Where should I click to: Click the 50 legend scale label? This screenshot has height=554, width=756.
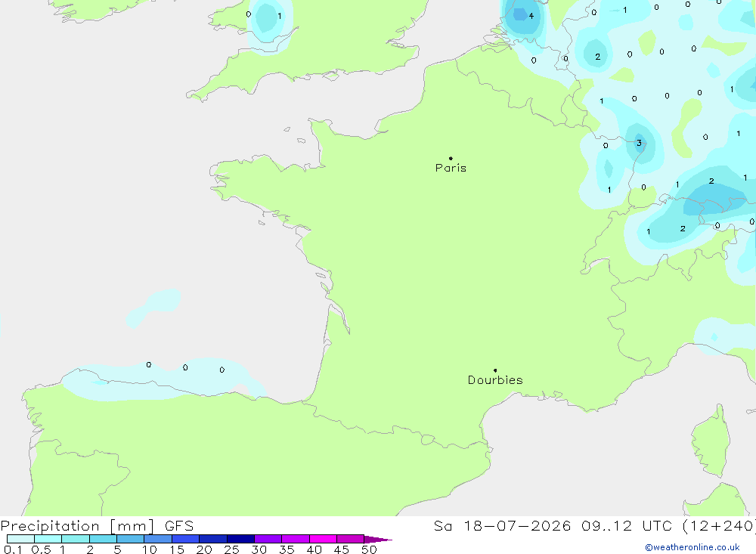click(369, 549)
